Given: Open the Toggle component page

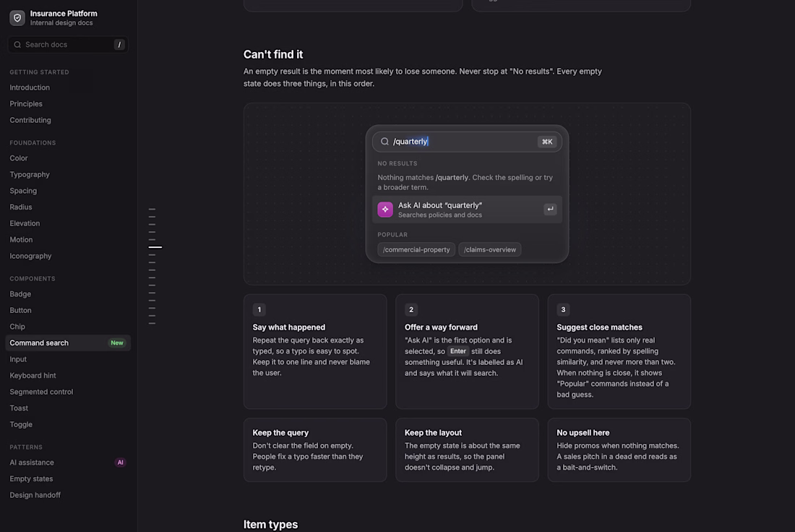Looking at the screenshot, I should pos(21,424).
